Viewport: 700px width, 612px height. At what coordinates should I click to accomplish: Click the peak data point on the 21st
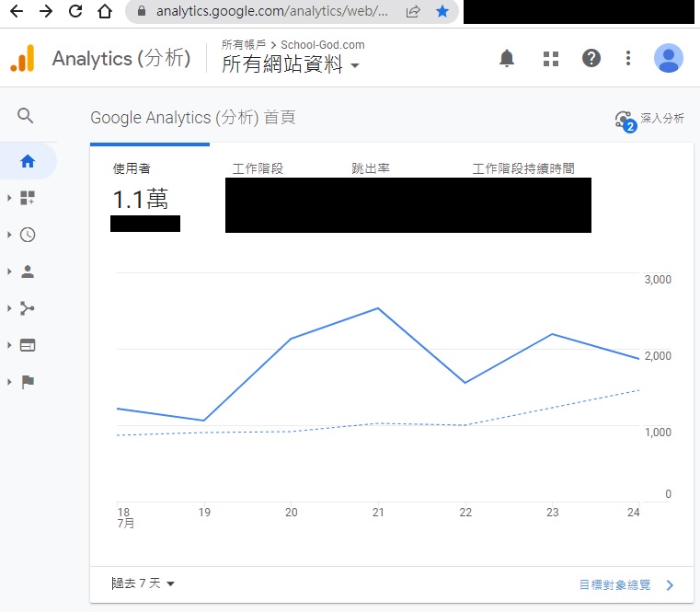coord(378,308)
